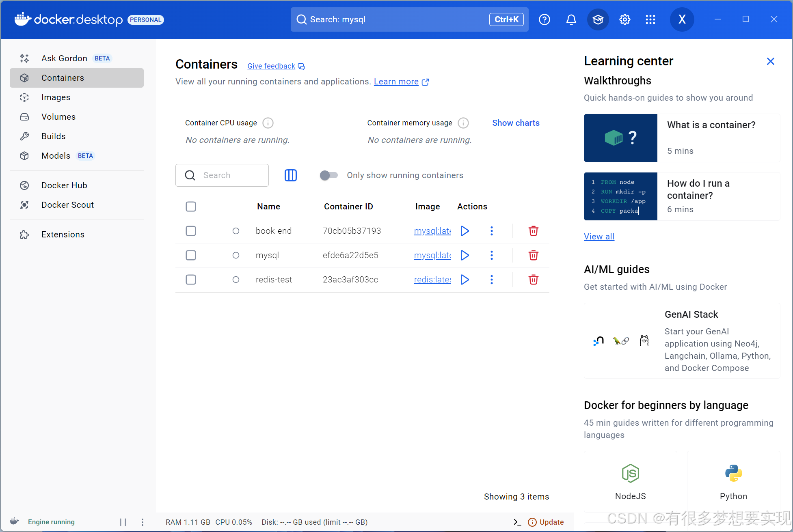Click the book-end container name

[x=273, y=231]
